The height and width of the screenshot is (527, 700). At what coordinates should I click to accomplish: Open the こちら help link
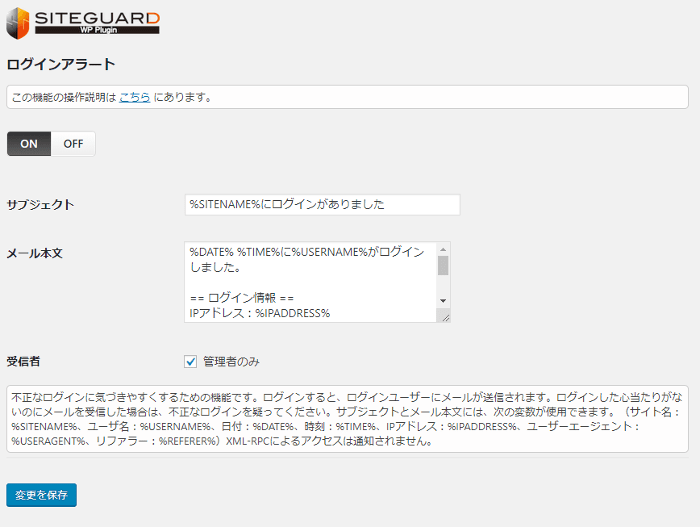click(134, 97)
